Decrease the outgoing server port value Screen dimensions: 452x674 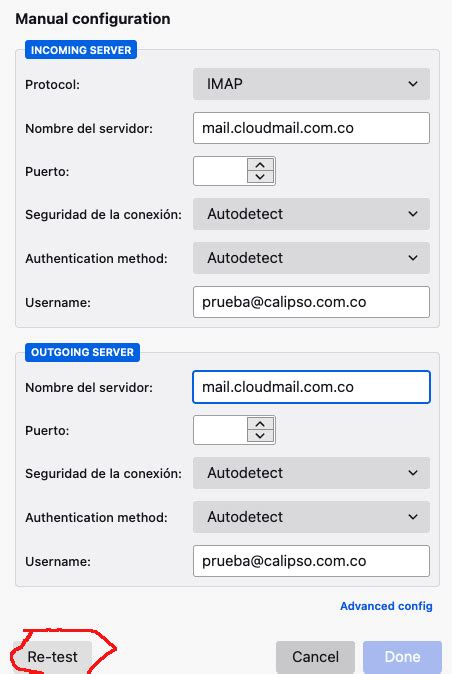[260, 435]
